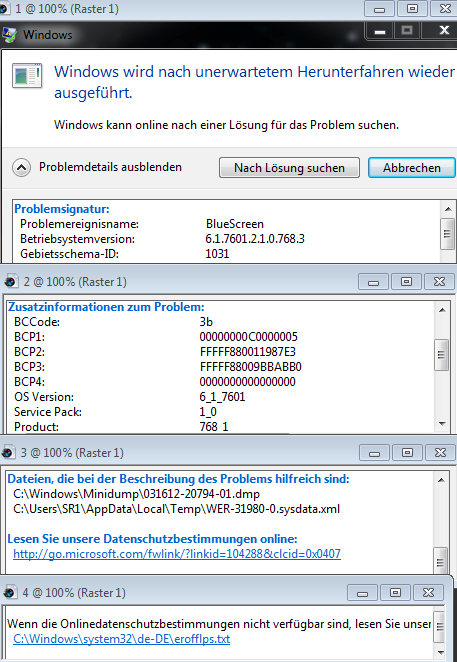This screenshot has width=457, height=662.
Task: Click Gebietsschema-ID value '1031'
Action: 217,254
